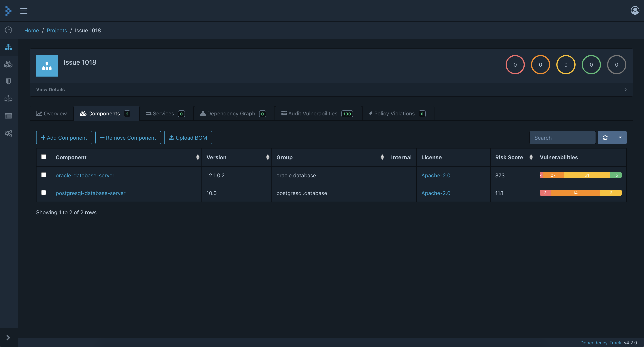The image size is (644, 347).
Task: Tick the checkbox for oracle-database-server
Action: click(43, 175)
